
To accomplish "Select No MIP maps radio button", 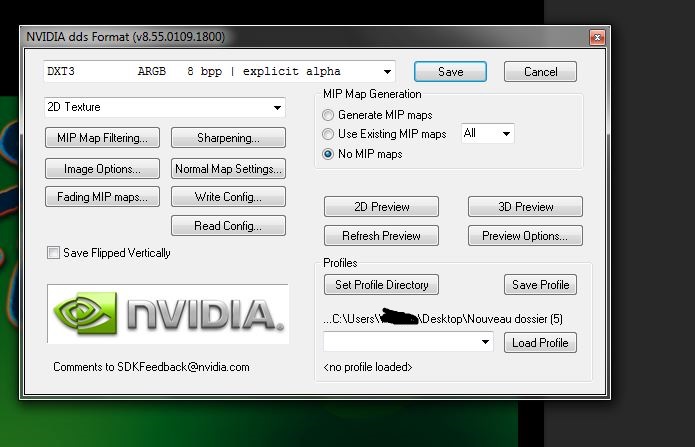I will (328, 154).
